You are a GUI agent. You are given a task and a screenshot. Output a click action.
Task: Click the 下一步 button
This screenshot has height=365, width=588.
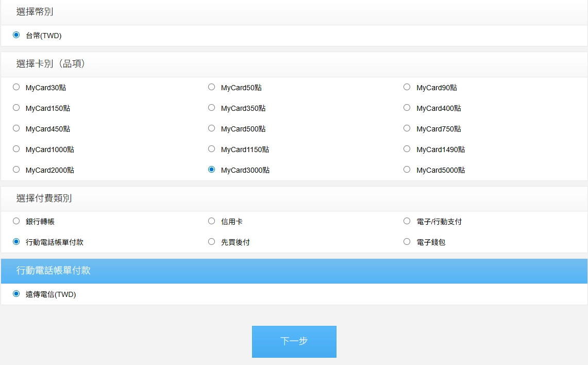click(294, 341)
